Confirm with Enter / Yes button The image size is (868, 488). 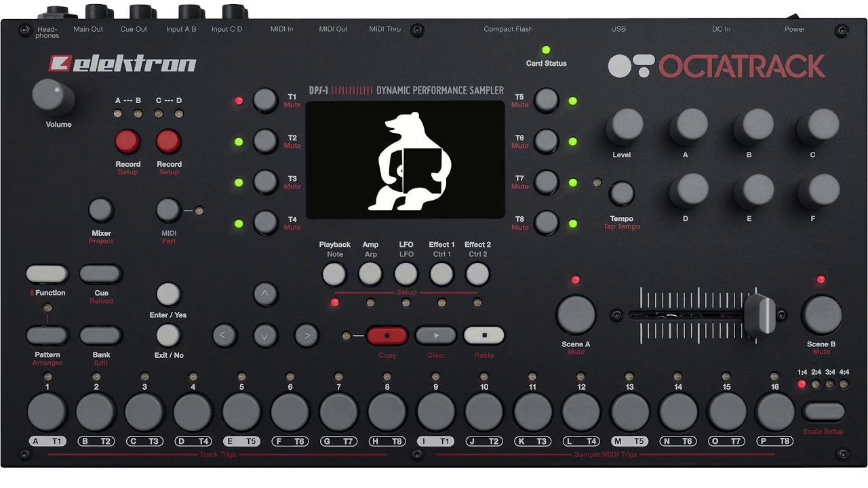tap(168, 295)
